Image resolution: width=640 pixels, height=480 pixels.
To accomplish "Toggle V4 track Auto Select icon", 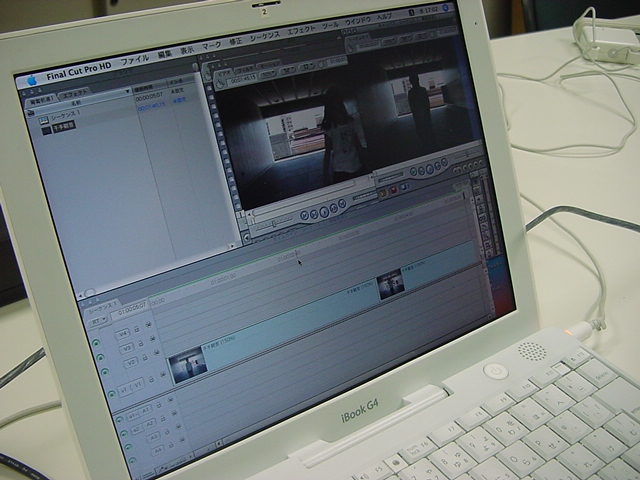I will (x=149, y=324).
